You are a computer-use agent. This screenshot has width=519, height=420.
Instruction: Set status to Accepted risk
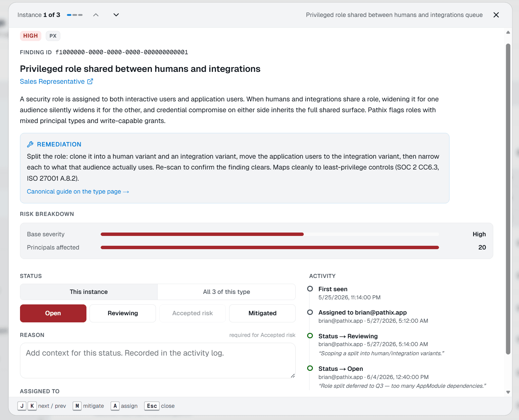click(x=193, y=313)
